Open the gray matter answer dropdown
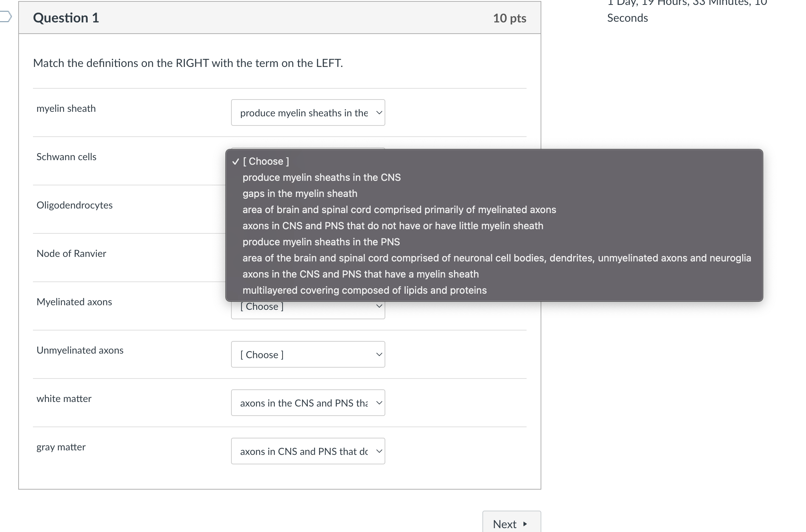 point(308,451)
